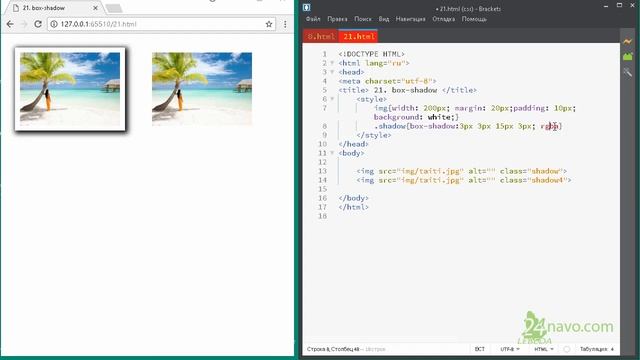Image resolution: width=640 pixels, height=360 pixels.
Task: Click the closing </body> tag on line 16
Action: pos(353,198)
